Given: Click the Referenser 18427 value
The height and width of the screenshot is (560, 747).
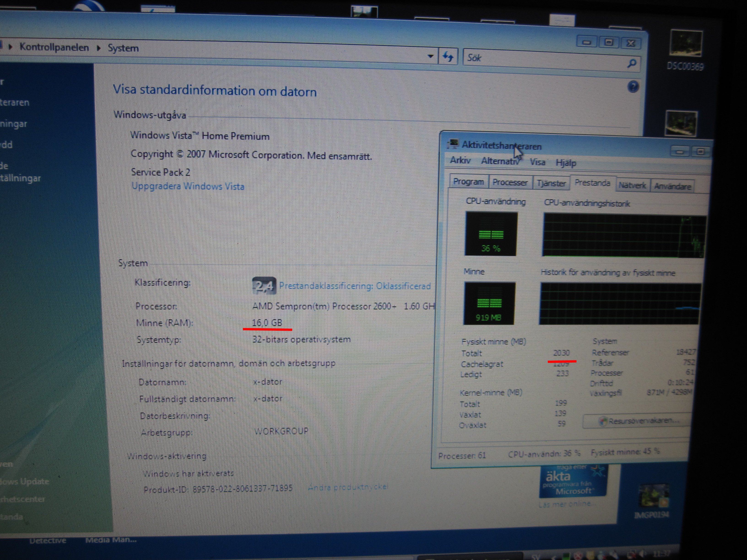Looking at the screenshot, I should click(685, 352).
